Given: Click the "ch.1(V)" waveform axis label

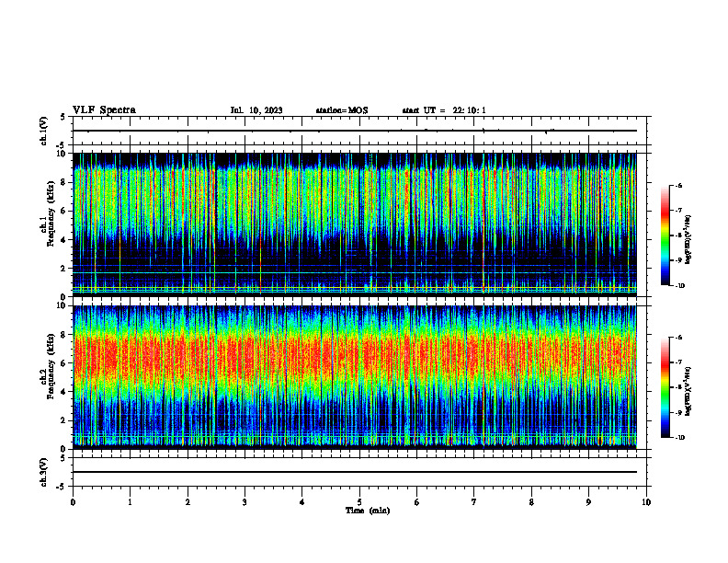Looking at the screenshot, I should tap(43, 131).
